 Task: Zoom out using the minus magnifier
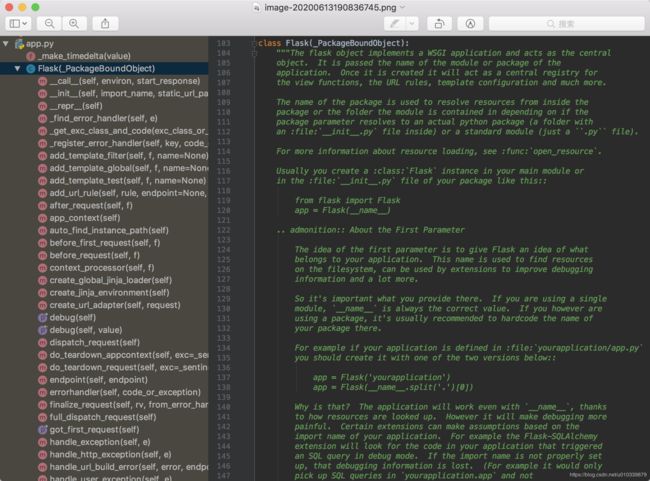(x=49, y=24)
